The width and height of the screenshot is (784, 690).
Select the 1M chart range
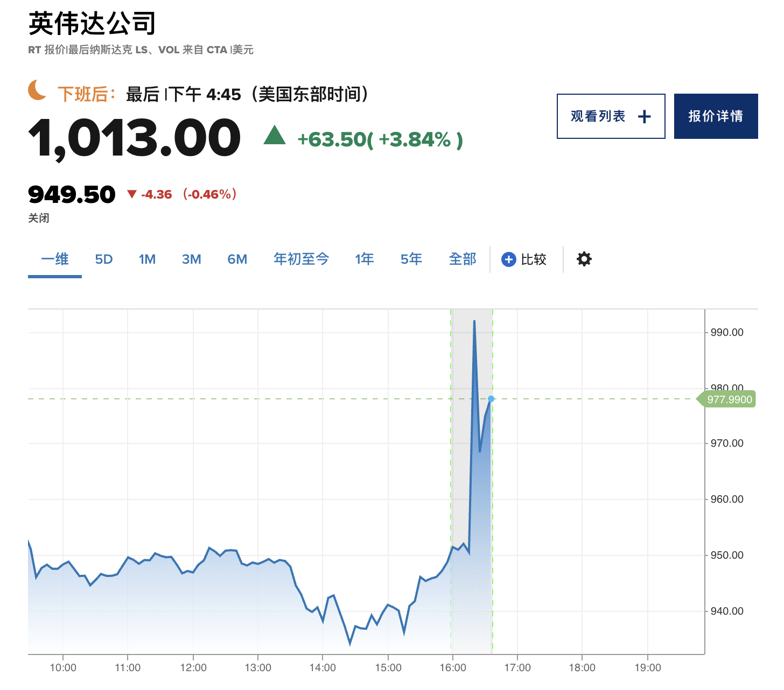coord(147,259)
